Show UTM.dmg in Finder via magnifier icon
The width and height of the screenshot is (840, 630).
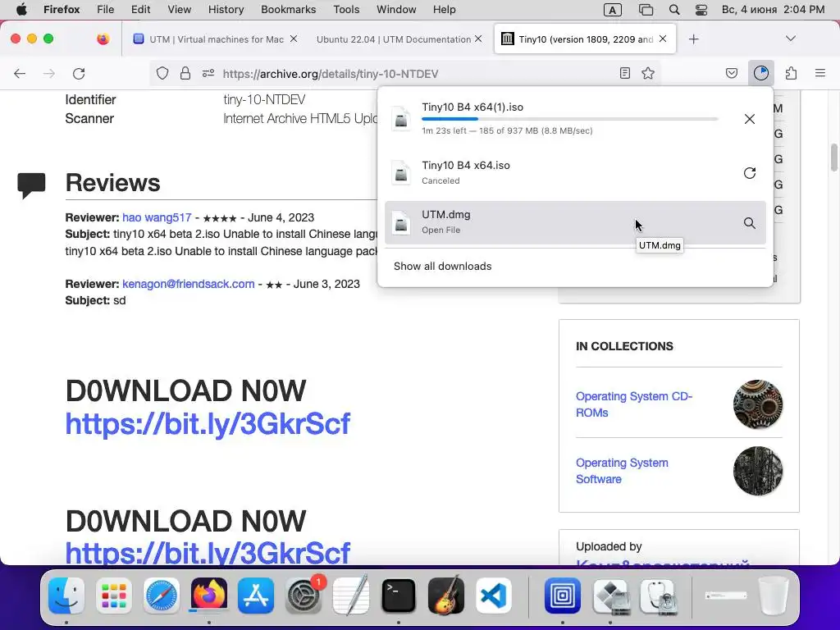(749, 223)
